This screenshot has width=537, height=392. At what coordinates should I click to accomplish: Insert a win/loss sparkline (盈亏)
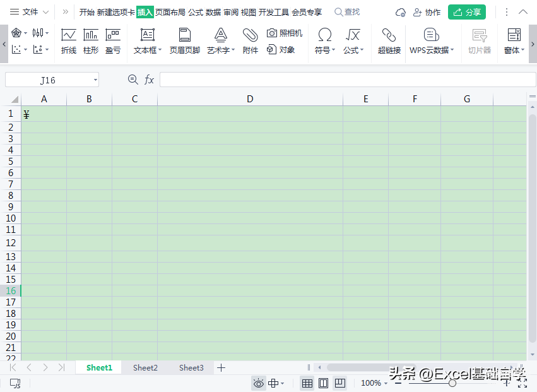click(x=113, y=42)
